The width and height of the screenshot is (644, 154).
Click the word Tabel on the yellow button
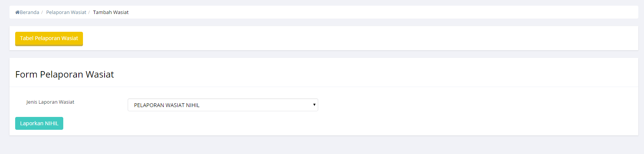pyautogui.click(x=27, y=39)
